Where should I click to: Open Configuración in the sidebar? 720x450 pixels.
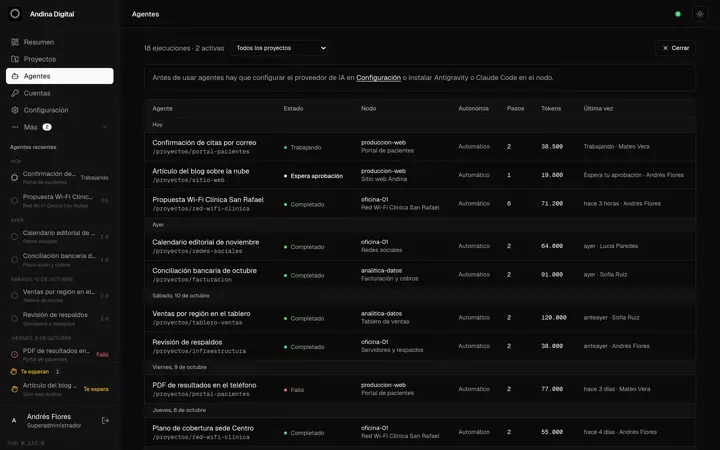pyautogui.click(x=60, y=110)
